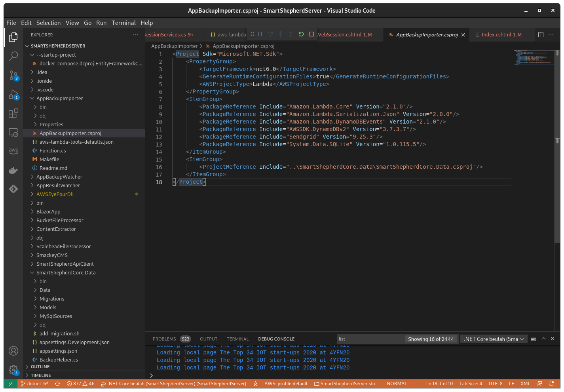
Task: Open the Explorer view in activity bar
Action: tap(13, 37)
